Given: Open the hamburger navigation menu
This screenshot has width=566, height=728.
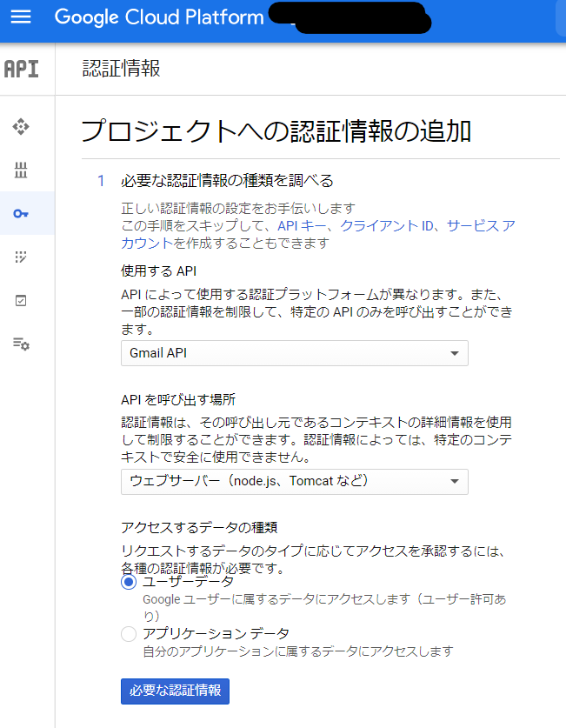Looking at the screenshot, I should click(x=20, y=17).
